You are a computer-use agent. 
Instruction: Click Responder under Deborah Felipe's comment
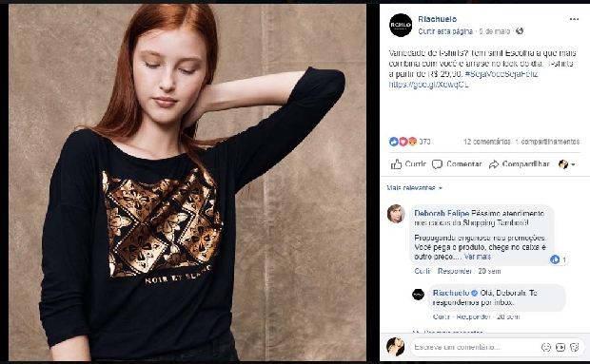[x=455, y=271]
